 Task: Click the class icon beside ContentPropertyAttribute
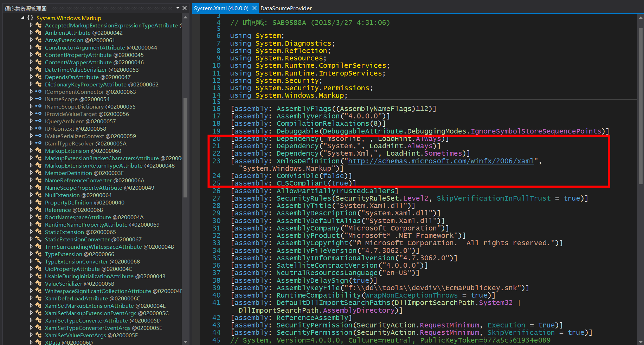point(38,55)
